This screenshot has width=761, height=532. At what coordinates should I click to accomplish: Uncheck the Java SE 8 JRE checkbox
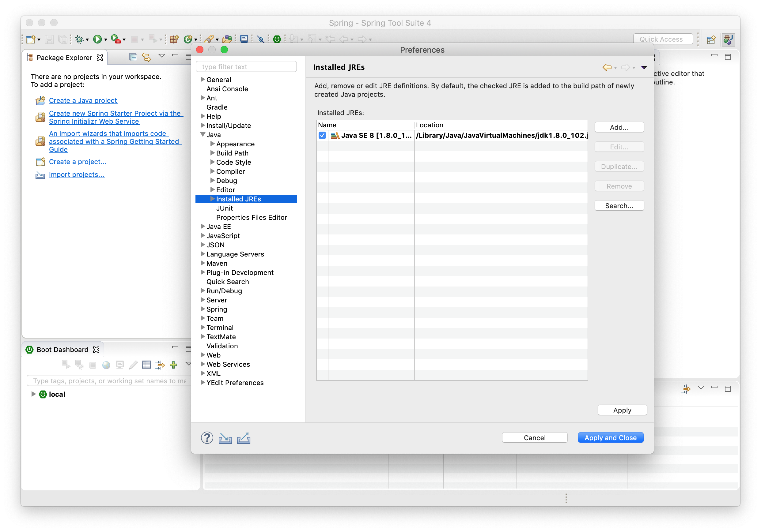pyautogui.click(x=322, y=136)
